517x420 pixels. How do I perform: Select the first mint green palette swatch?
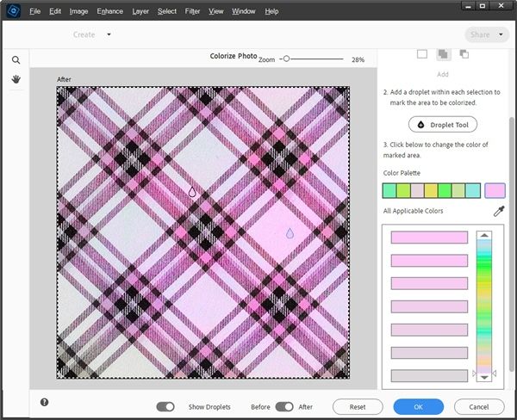pos(389,191)
